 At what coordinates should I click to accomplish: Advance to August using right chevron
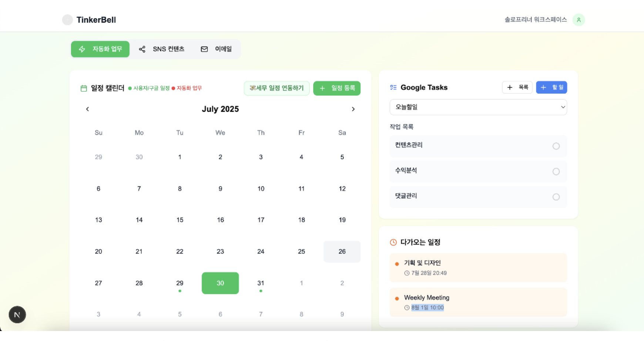pos(353,109)
